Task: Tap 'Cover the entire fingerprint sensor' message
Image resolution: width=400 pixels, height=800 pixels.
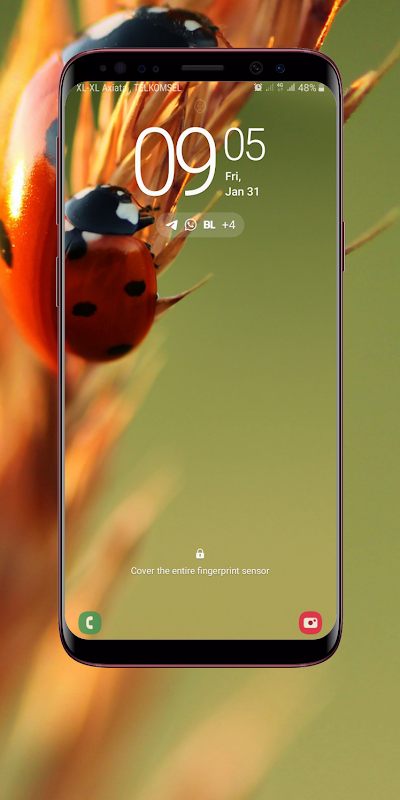Action: (200, 571)
